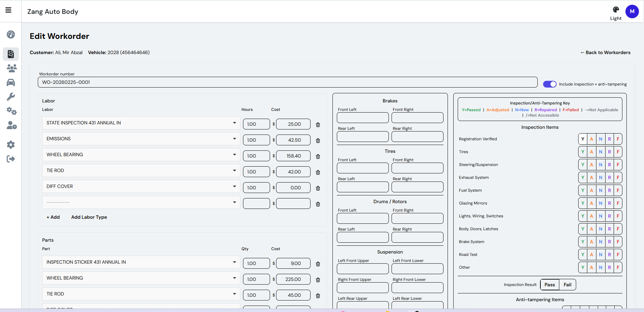Image resolution: width=644 pixels, height=312 pixels.
Task: Click + Add labor row button
Action: click(x=53, y=217)
